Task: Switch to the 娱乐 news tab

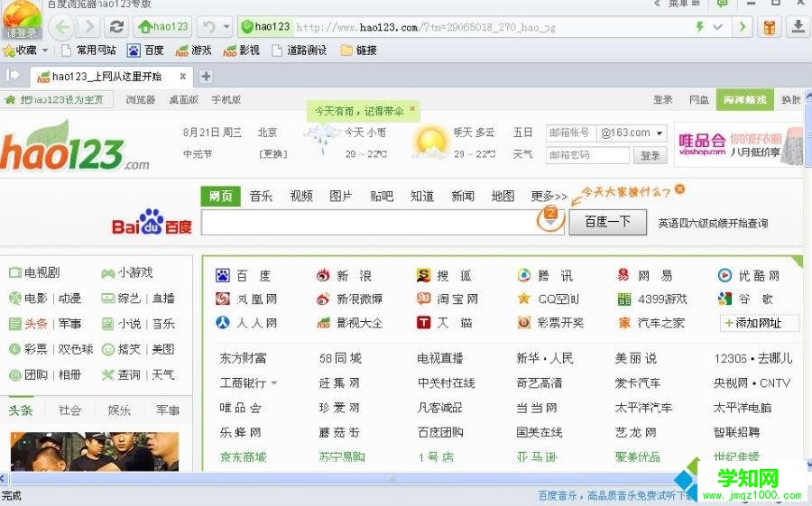Action: tap(119, 410)
